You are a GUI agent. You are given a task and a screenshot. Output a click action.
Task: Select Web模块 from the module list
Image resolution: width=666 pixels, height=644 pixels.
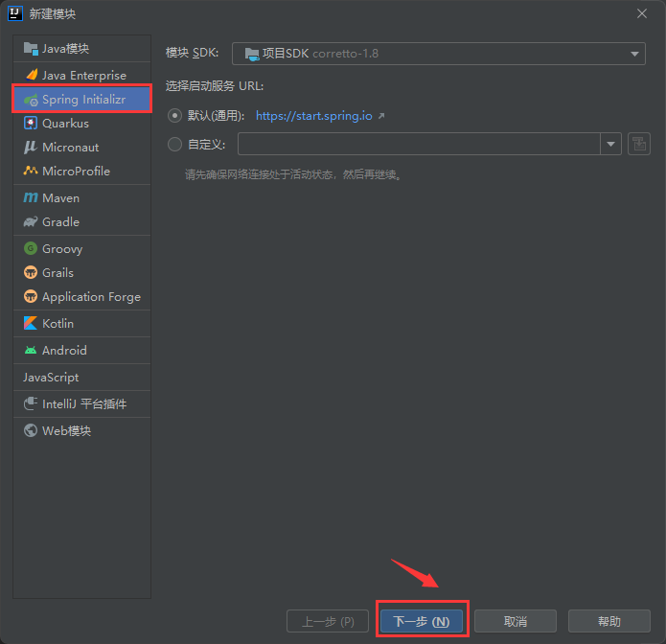65,431
